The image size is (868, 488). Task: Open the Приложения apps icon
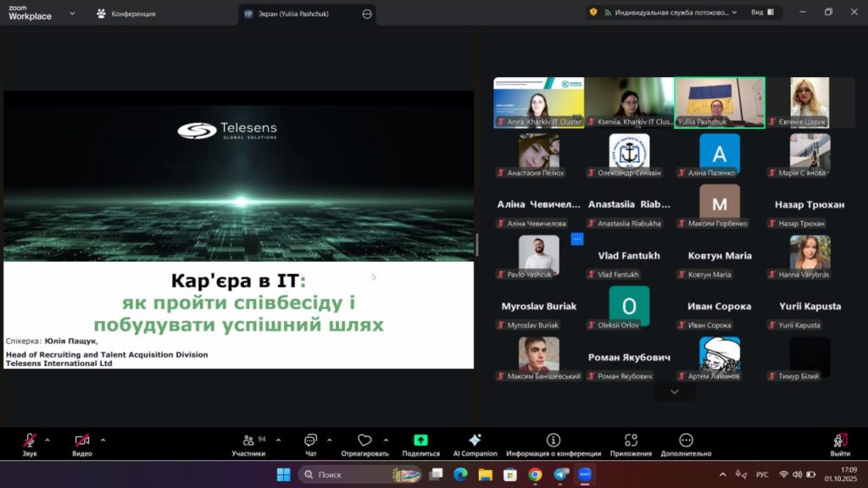tap(631, 441)
